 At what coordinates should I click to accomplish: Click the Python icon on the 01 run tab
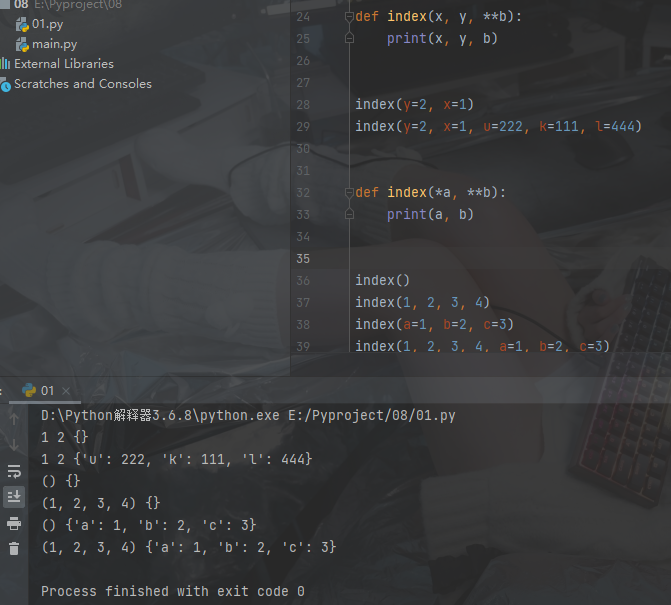(x=29, y=390)
